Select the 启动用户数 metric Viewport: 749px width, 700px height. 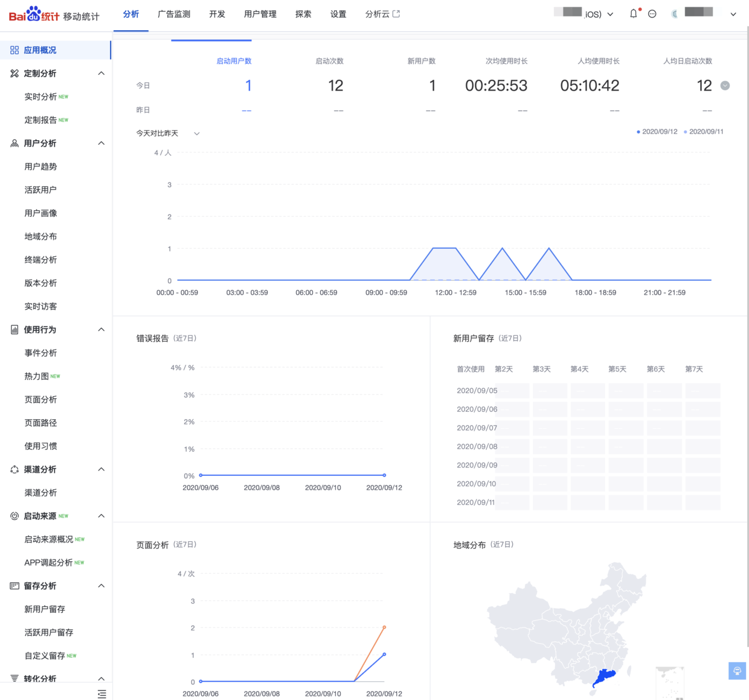234,61
